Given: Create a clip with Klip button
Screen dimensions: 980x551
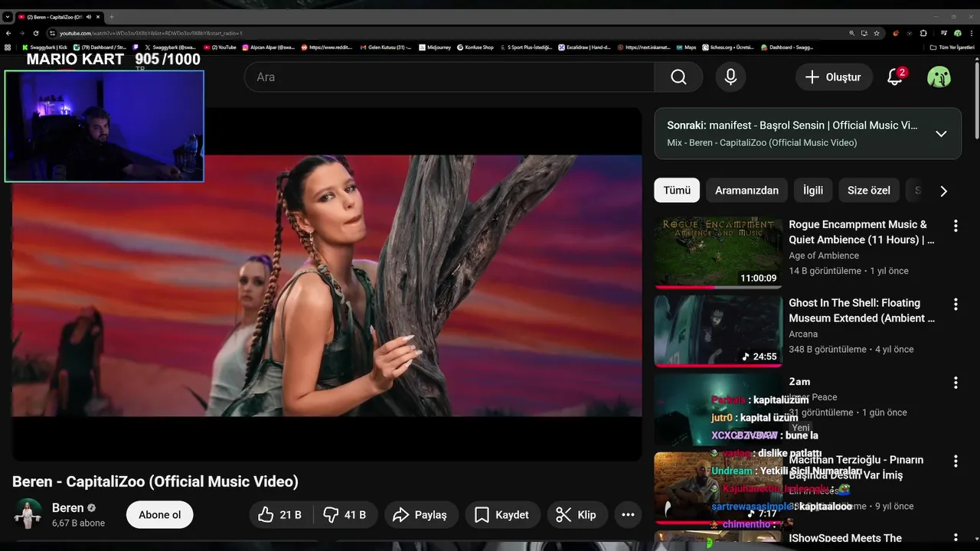Looking at the screenshot, I should click(x=577, y=515).
